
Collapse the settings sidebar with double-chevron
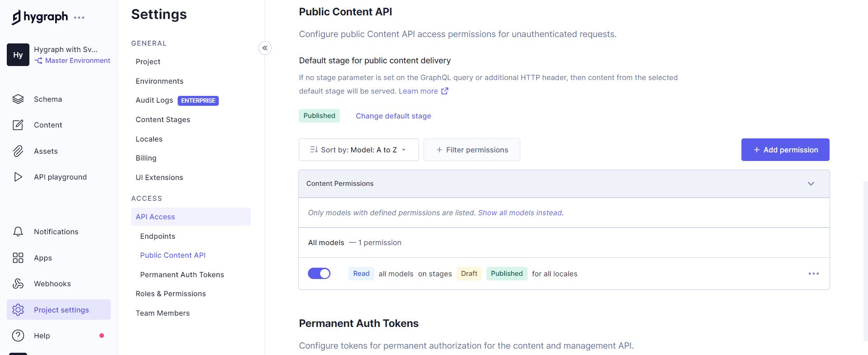tap(265, 48)
